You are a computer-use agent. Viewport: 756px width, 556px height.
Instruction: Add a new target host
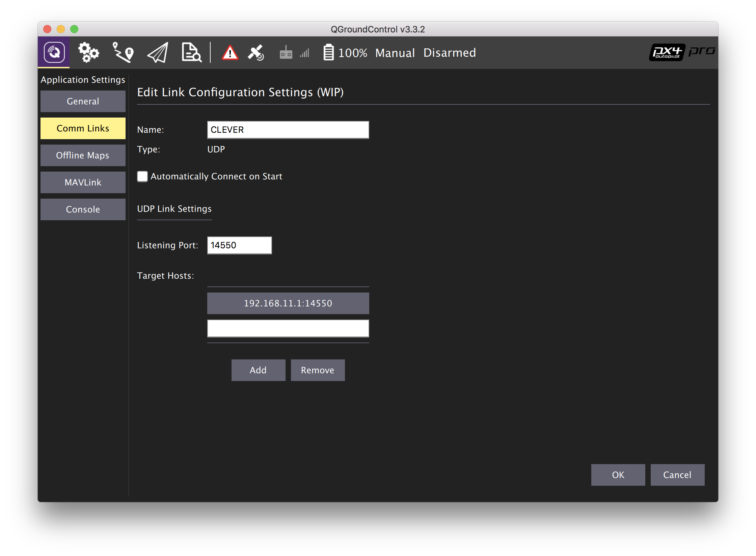coord(258,370)
